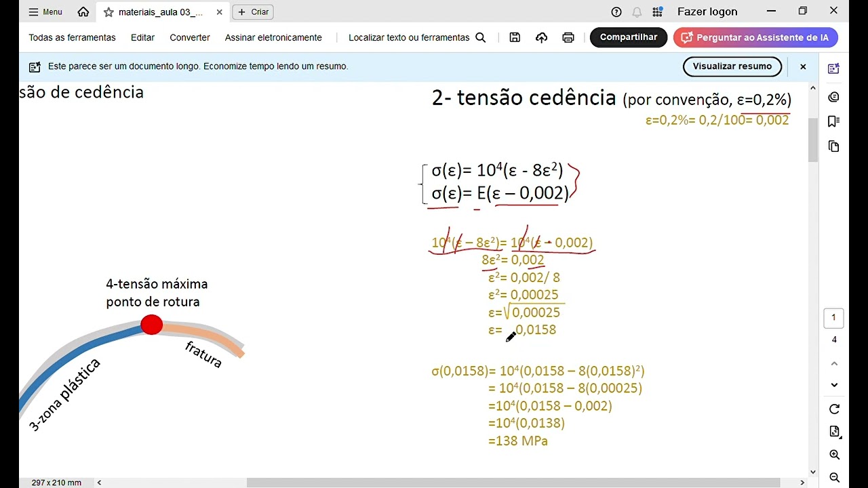Click the cloud upload icon
Image resolution: width=868 pixels, height=488 pixels.
(541, 37)
